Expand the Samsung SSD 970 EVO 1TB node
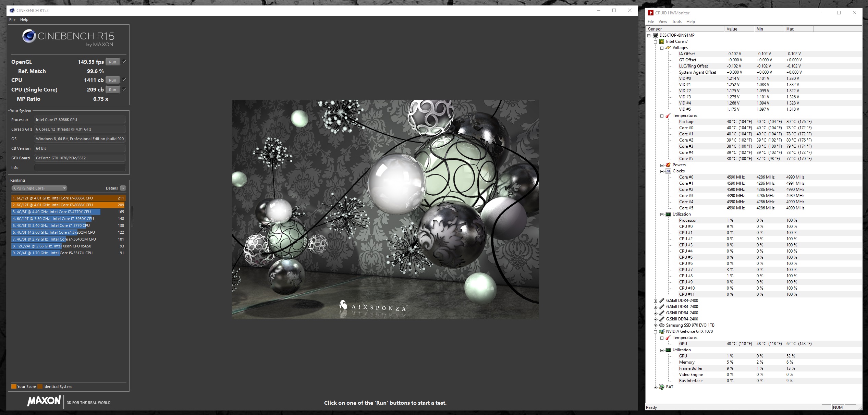 click(x=656, y=326)
